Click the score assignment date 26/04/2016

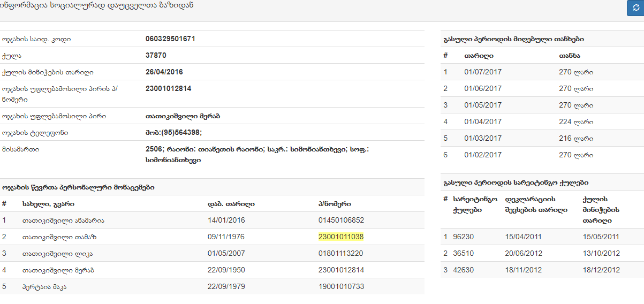point(164,72)
